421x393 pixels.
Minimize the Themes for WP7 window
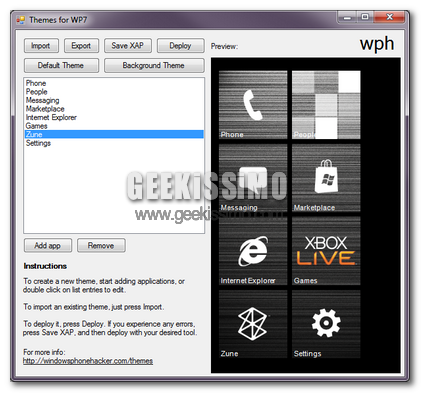tap(347, 17)
